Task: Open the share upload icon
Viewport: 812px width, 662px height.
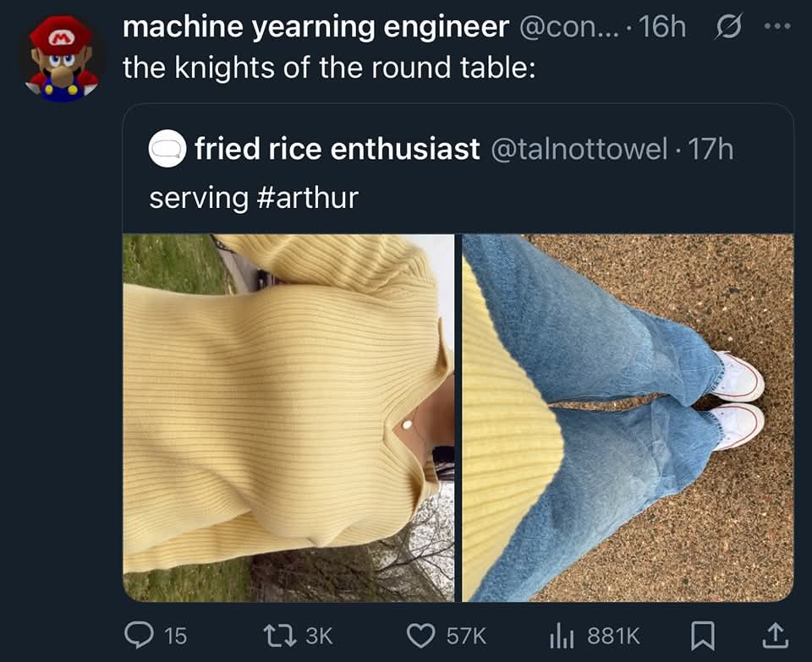Action: click(776, 636)
